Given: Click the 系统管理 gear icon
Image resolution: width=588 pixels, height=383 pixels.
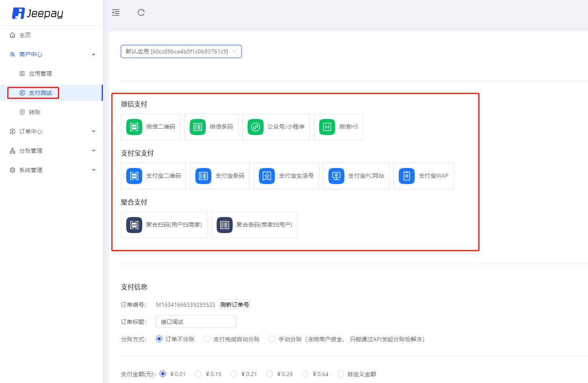Looking at the screenshot, I should [x=12, y=170].
